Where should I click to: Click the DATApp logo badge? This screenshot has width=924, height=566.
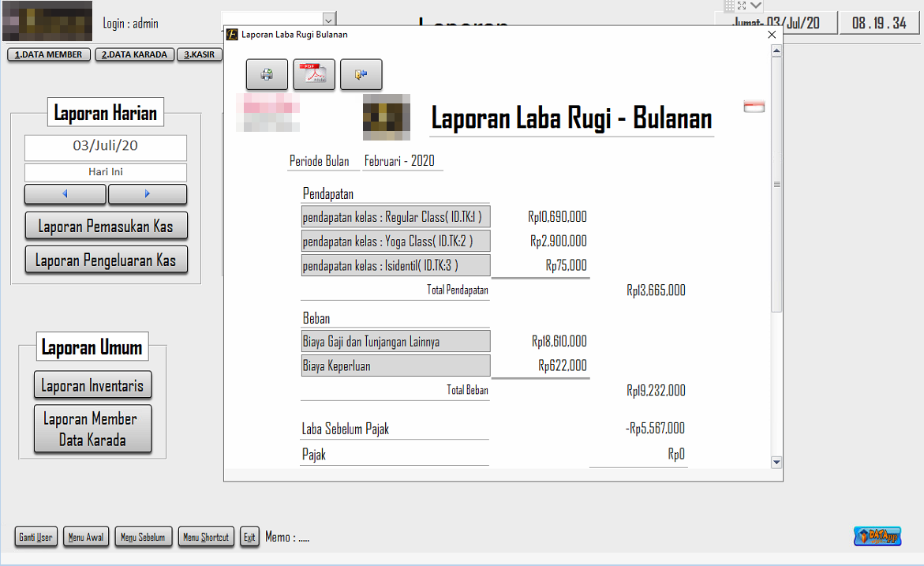[877, 536]
